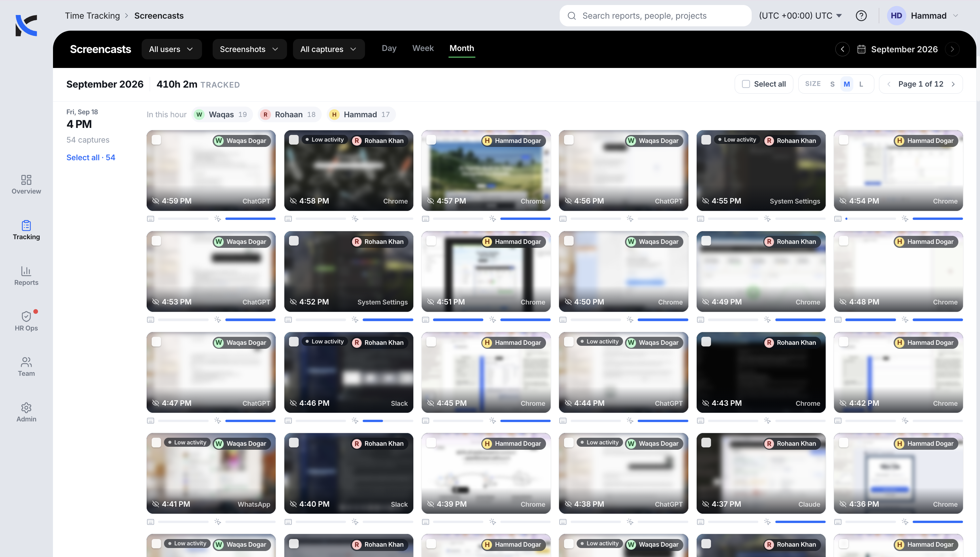Set thumbnail size to L
The height and width of the screenshot is (557, 980).
point(861,84)
